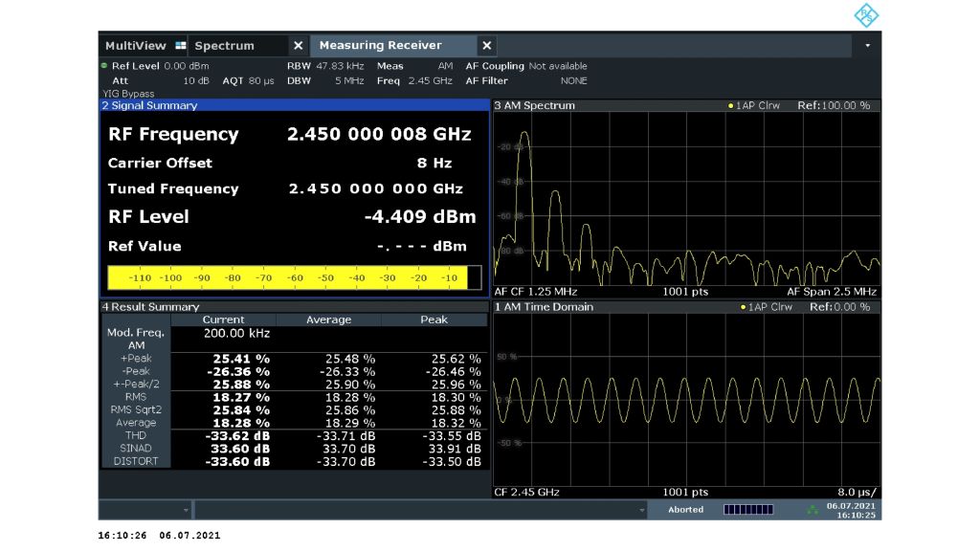This screenshot has width=980, height=551.
Task: Close the Spectrum tab
Action: (298, 46)
